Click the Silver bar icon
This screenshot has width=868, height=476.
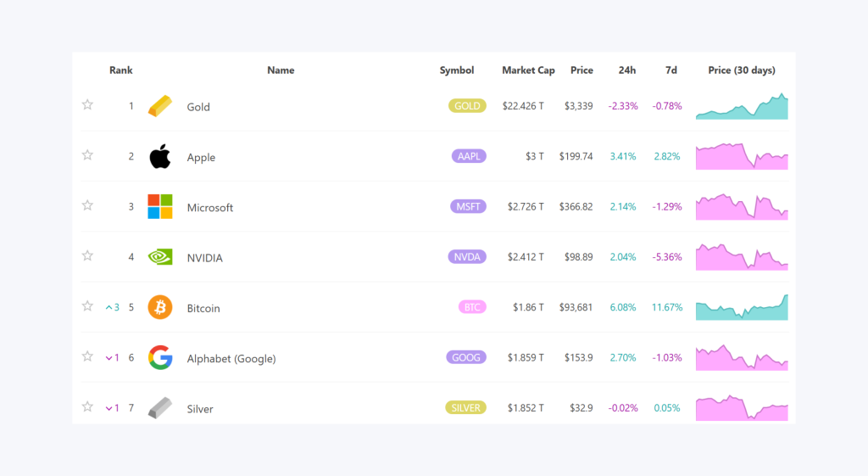coord(160,408)
